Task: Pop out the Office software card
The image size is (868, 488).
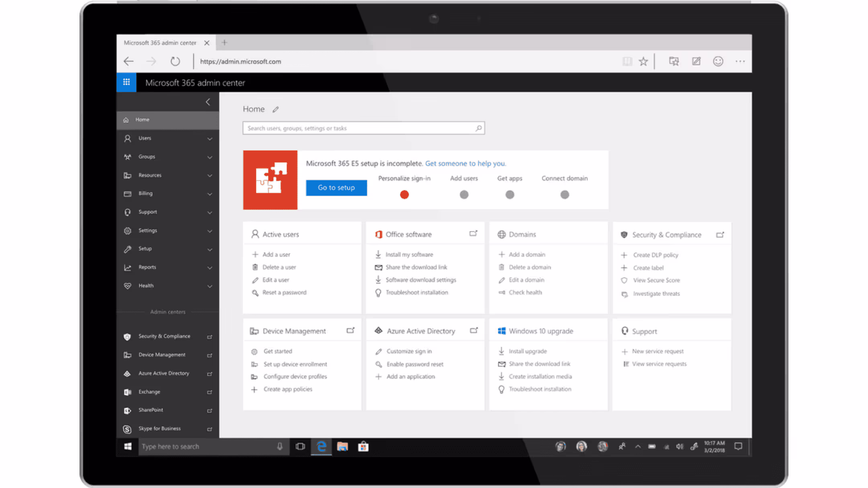Action: 473,234
